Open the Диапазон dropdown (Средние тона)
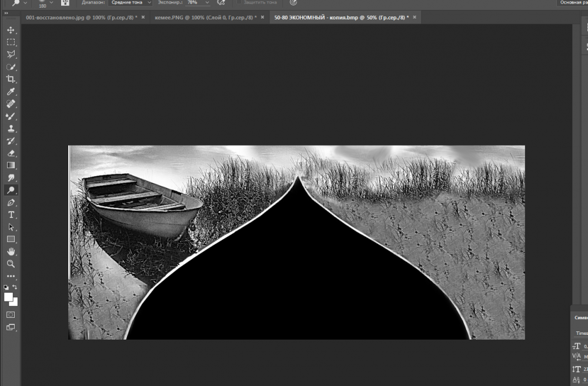The width and height of the screenshot is (588, 386). click(129, 2)
